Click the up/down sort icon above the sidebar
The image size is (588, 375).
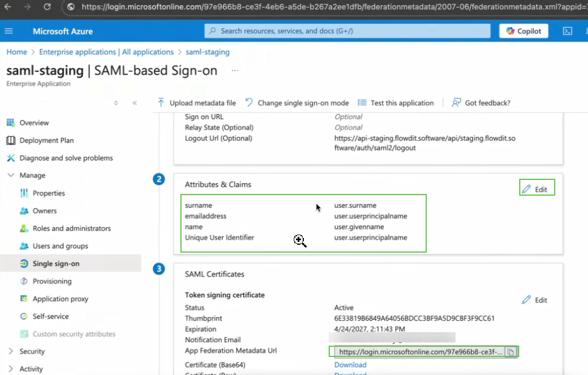(116, 103)
